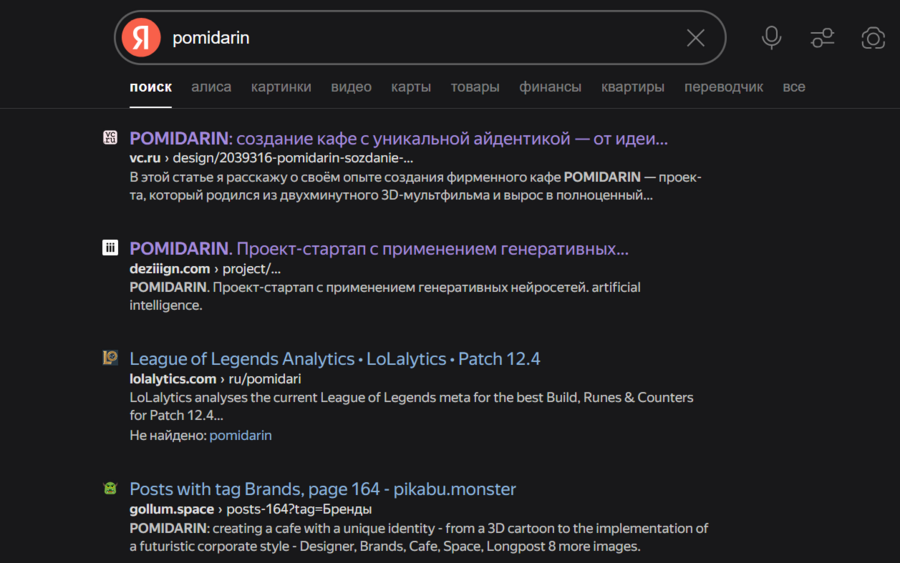Viewport: 900px width, 563px height.
Task: Expand the все services menu
Action: click(x=794, y=87)
